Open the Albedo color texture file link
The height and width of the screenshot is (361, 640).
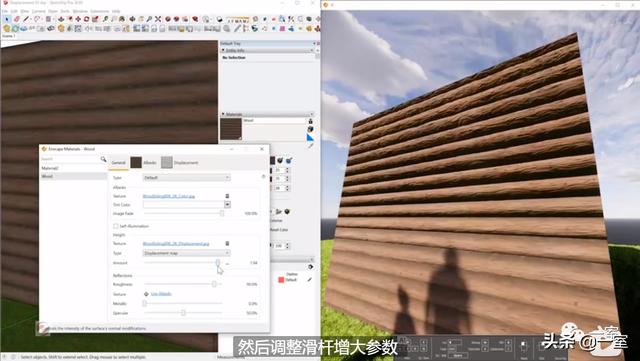[x=169, y=196]
